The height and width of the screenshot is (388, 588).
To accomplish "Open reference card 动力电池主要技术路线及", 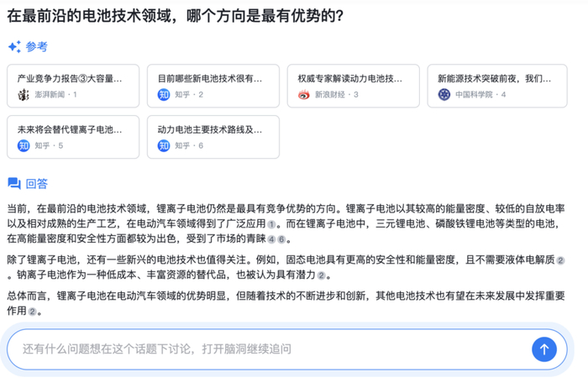I will (213, 137).
